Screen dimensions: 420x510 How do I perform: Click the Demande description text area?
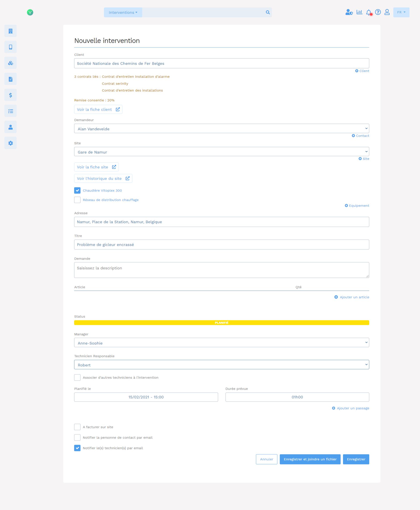(221, 270)
